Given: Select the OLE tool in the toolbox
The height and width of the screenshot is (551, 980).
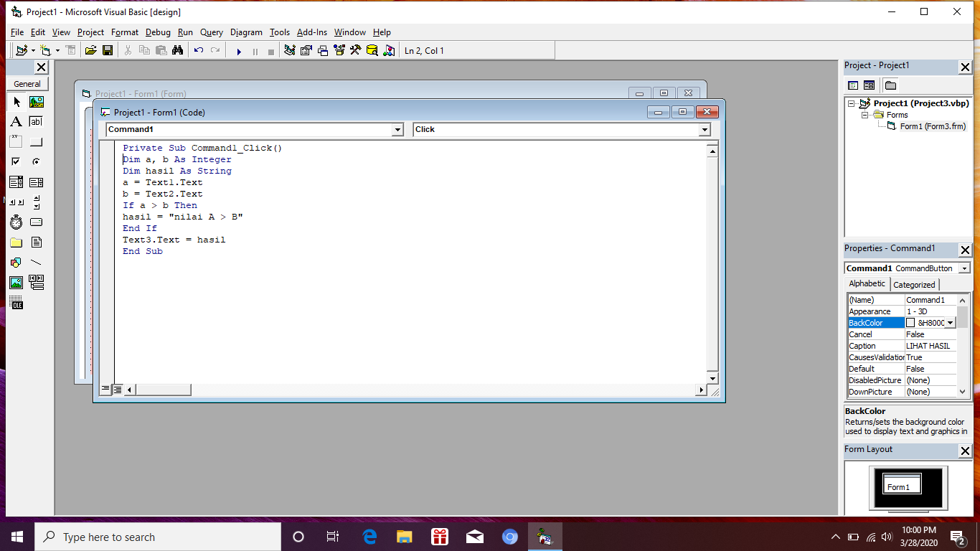Looking at the screenshot, I should point(17,303).
